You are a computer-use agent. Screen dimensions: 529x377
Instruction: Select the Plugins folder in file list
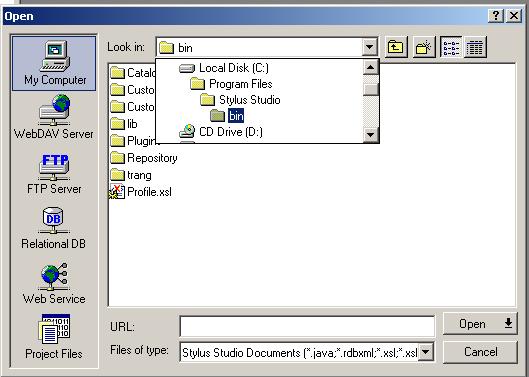(133, 141)
